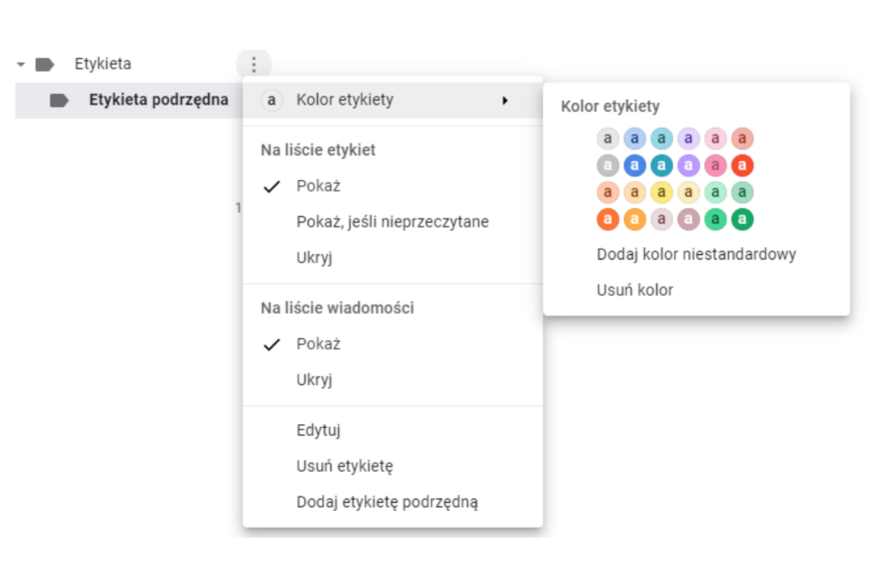Select Pokaż under Na liście etykiet

pos(318,186)
